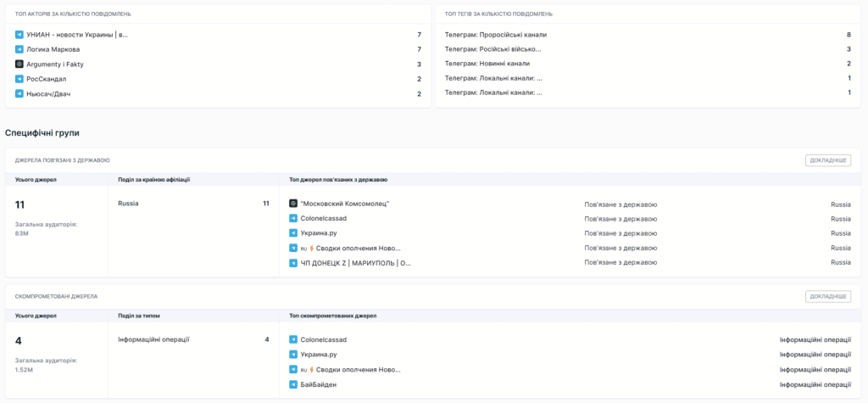868x403 pixels.
Task: Click the Telegram icon beside РосСкандал
Action: coord(19,79)
